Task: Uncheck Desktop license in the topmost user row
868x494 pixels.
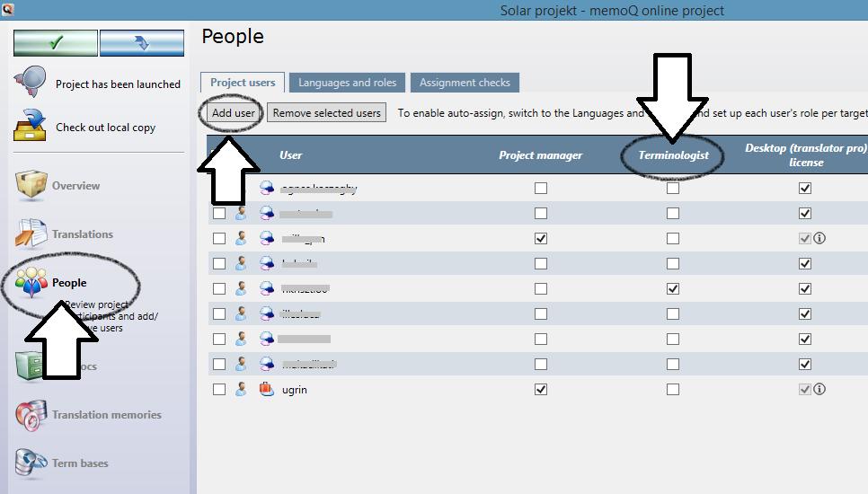Action: pyautogui.click(x=805, y=188)
